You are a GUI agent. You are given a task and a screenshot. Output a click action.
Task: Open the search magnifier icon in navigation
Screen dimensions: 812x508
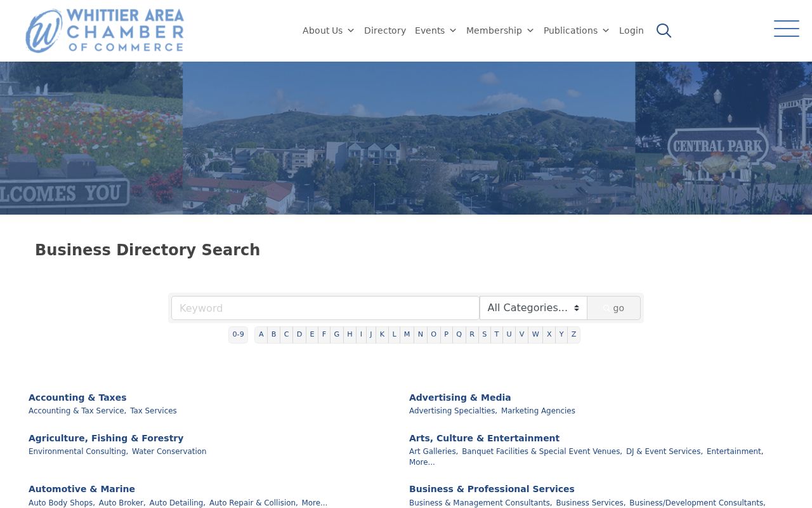(x=664, y=30)
